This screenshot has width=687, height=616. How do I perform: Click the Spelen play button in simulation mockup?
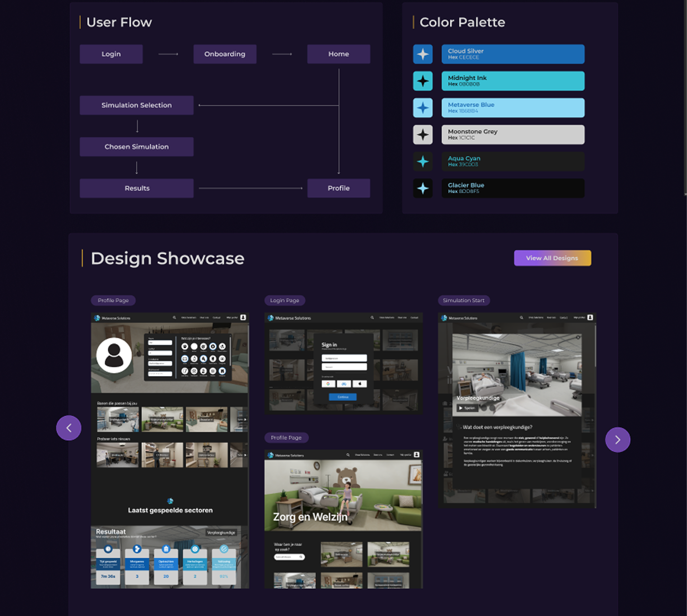[x=467, y=408]
